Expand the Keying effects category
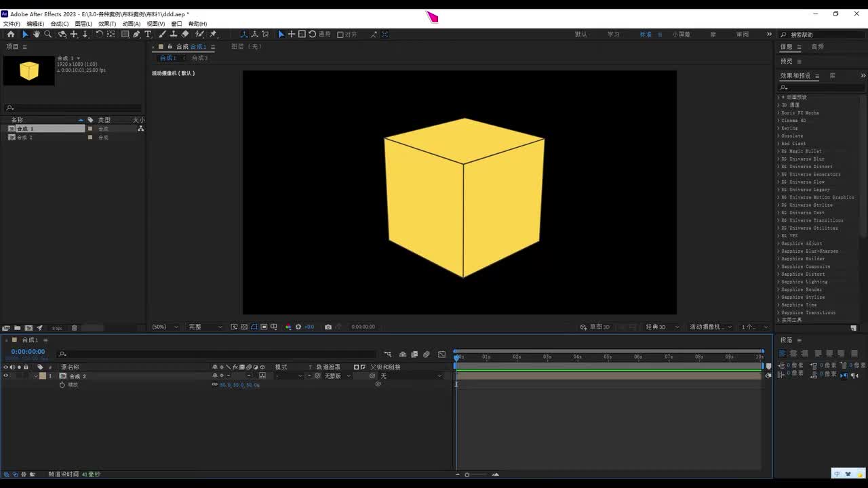The height and width of the screenshot is (488, 868). tap(778, 128)
